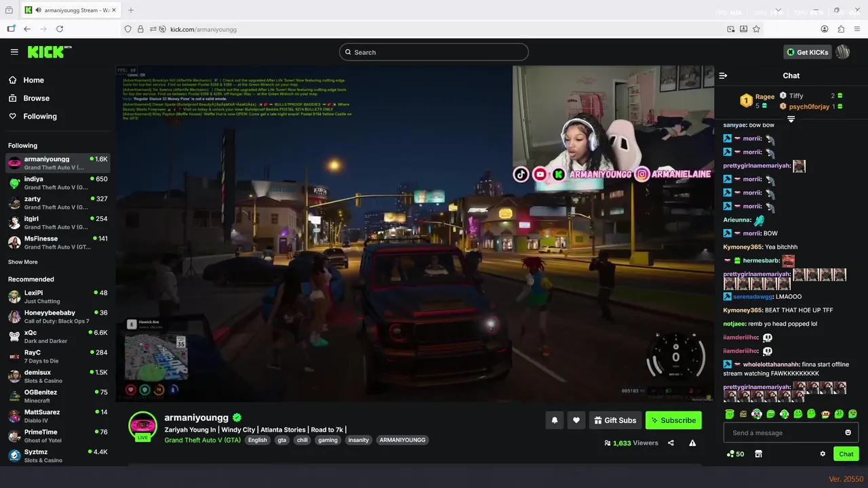Open emoji picker in message box

pos(848,433)
